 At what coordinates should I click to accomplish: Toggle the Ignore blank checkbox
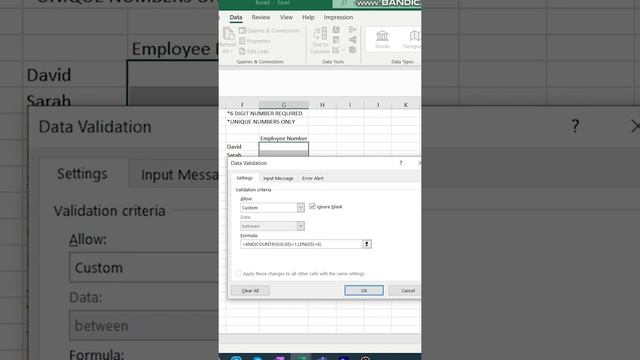[x=312, y=207]
